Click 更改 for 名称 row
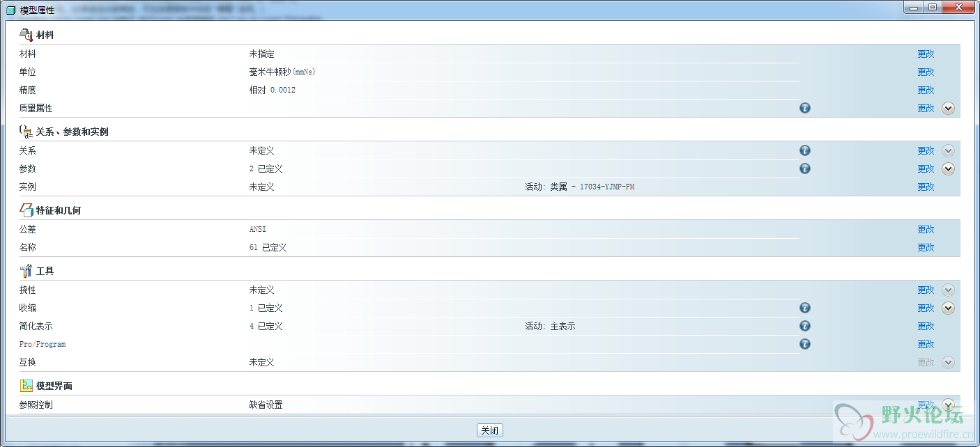 pyautogui.click(x=926, y=247)
